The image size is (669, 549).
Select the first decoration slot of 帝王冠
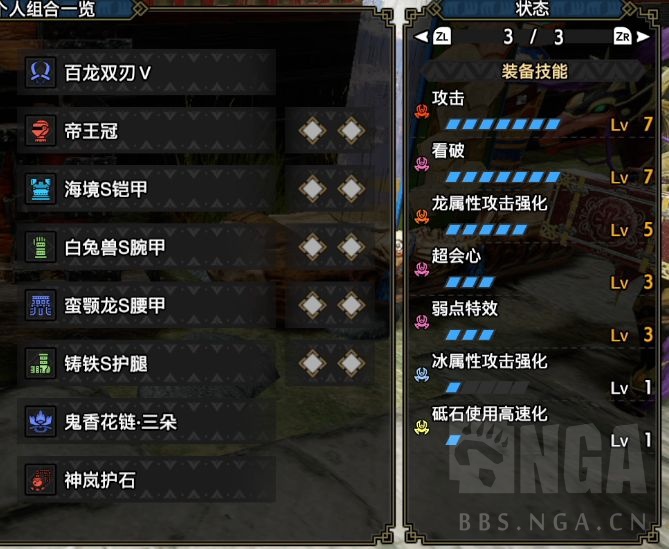(313, 131)
